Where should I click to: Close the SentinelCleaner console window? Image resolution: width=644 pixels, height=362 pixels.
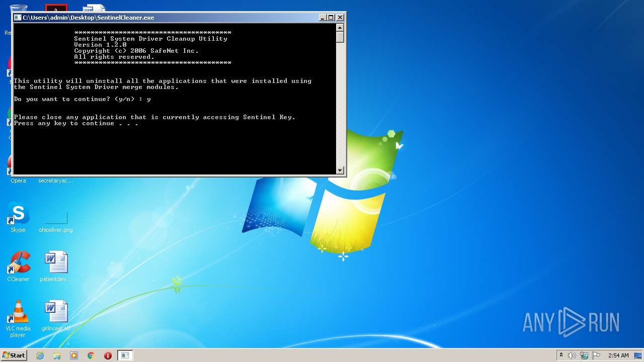340,18
